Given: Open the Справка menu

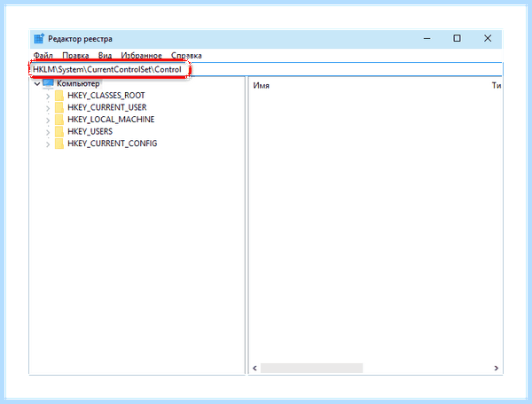Looking at the screenshot, I should [x=186, y=56].
